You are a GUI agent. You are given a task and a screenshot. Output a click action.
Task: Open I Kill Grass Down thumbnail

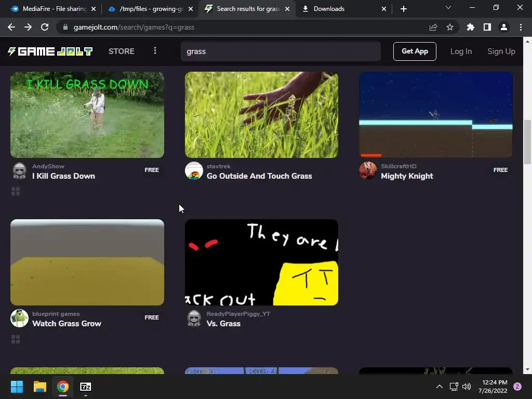click(x=87, y=115)
